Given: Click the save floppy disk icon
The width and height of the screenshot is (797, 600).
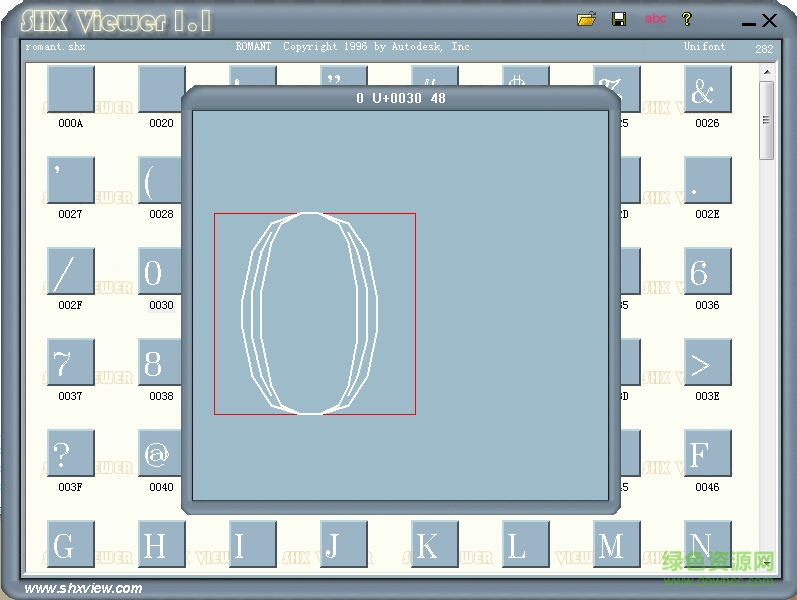Looking at the screenshot, I should [x=619, y=19].
